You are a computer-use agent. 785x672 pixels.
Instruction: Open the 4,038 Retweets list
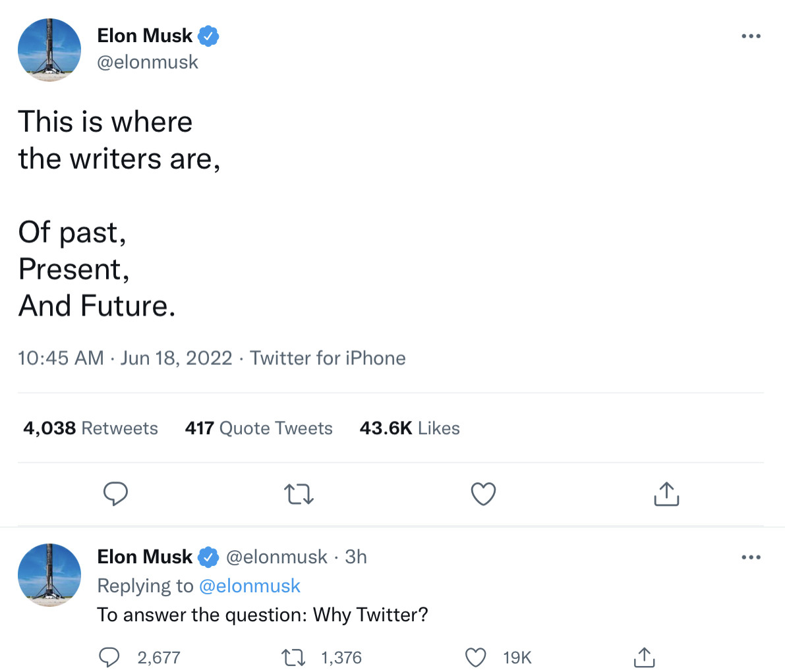point(90,428)
